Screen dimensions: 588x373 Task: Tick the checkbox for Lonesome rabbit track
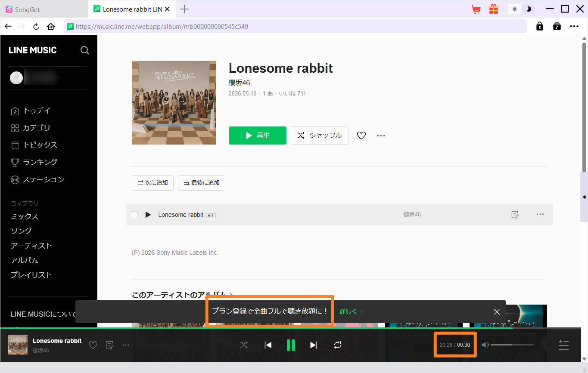point(134,215)
